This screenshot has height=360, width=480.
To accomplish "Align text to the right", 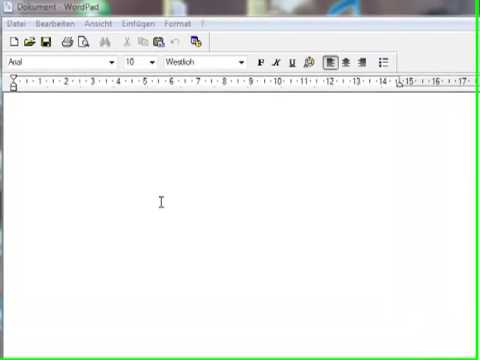I will [x=362, y=62].
